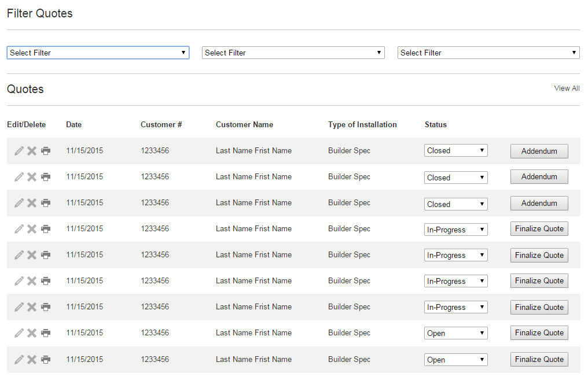Delete the last Open quote in the table
This screenshot has width=588, height=377.
click(x=32, y=360)
